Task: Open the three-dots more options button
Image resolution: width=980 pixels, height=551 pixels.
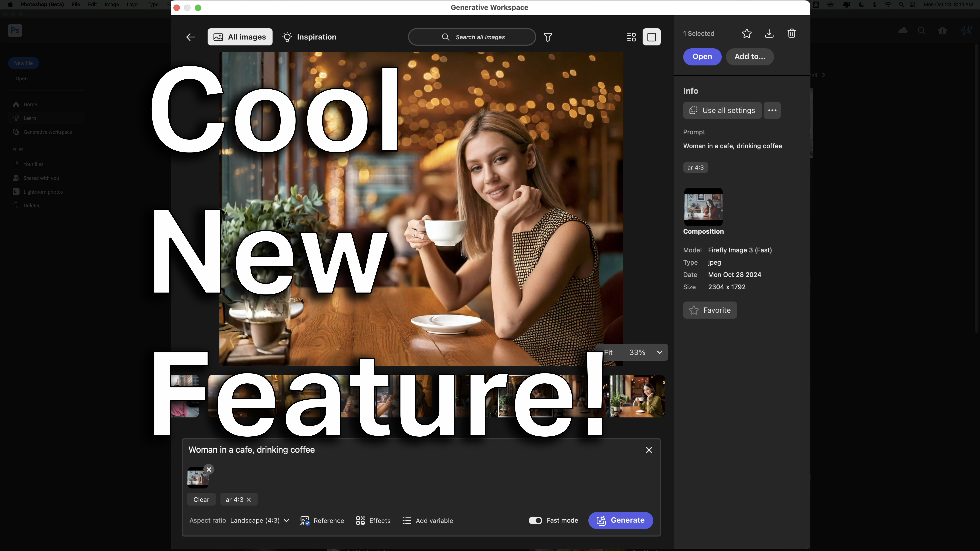Action: click(x=772, y=110)
